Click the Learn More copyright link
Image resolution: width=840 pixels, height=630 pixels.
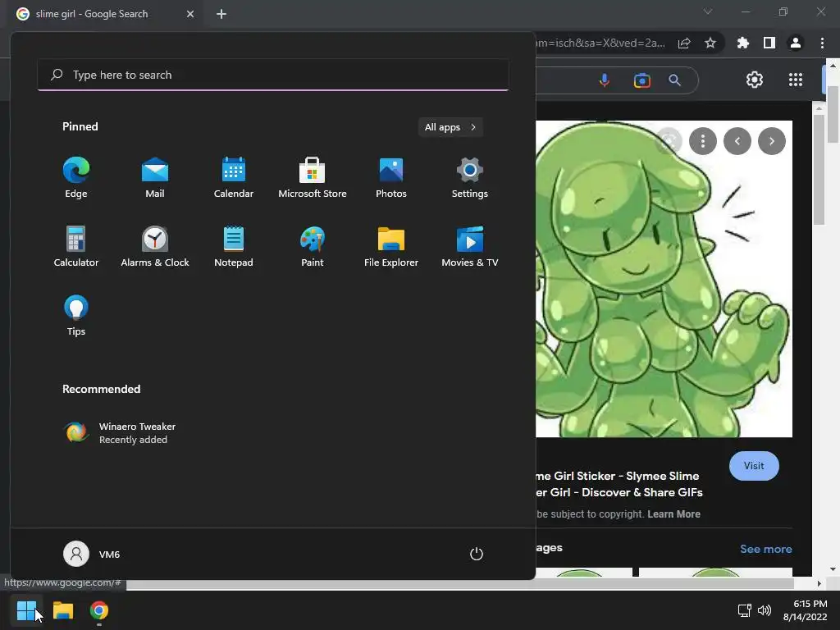[673, 514]
